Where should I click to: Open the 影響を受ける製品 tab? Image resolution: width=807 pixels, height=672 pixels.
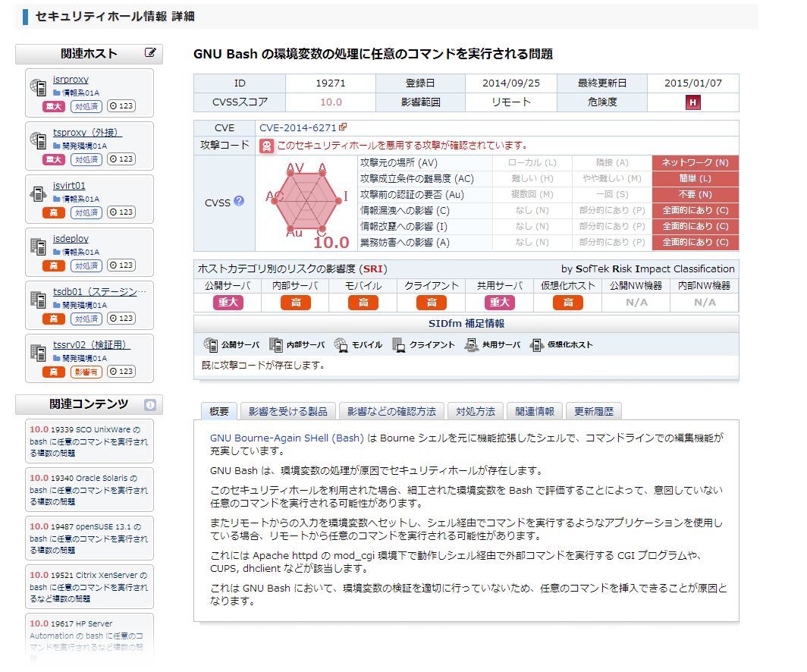tap(288, 411)
